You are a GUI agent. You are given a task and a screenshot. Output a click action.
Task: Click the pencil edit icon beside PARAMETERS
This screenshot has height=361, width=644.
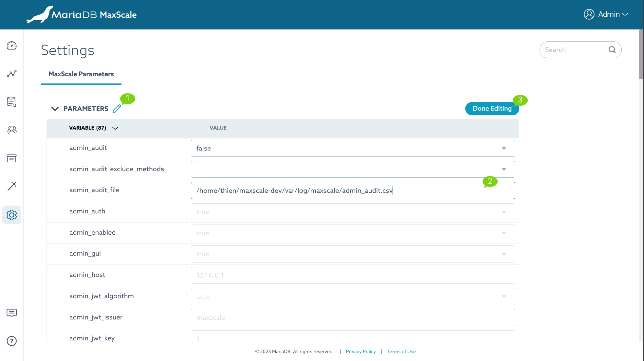[117, 109]
